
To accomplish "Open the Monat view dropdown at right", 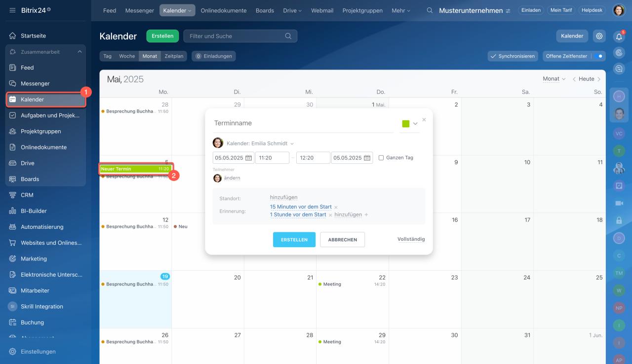I will click(554, 79).
